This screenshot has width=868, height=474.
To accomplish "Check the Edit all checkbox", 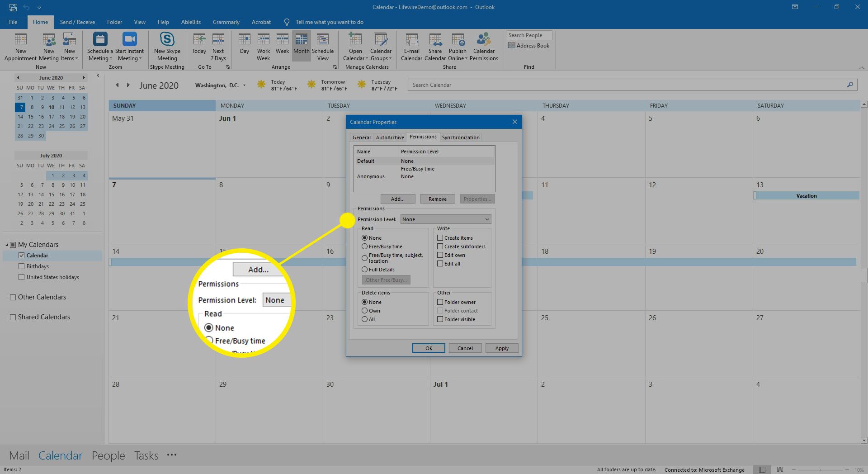I will [440, 264].
